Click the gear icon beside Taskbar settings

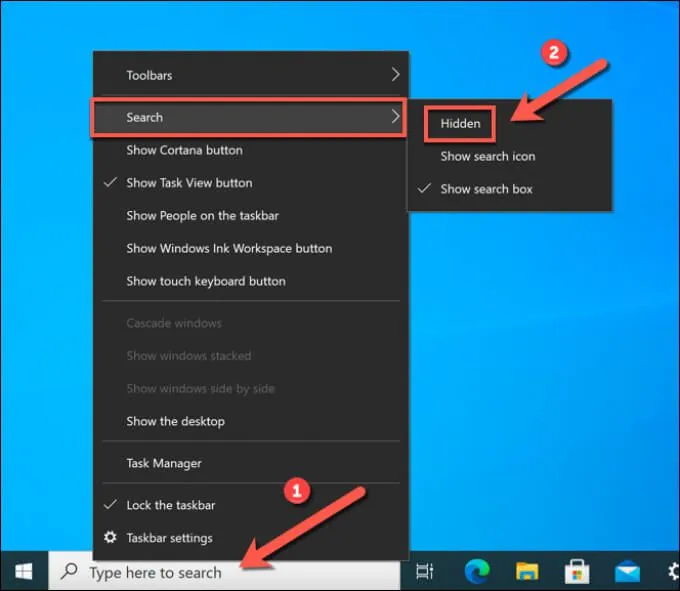tap(110, 538)
